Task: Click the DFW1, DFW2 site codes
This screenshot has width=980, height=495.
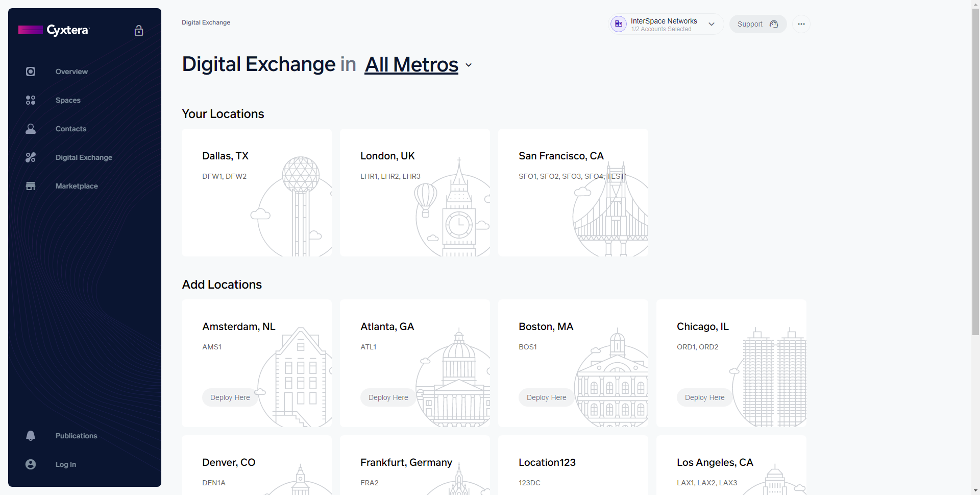Action: pyautogui.click(x=224, y=176)
